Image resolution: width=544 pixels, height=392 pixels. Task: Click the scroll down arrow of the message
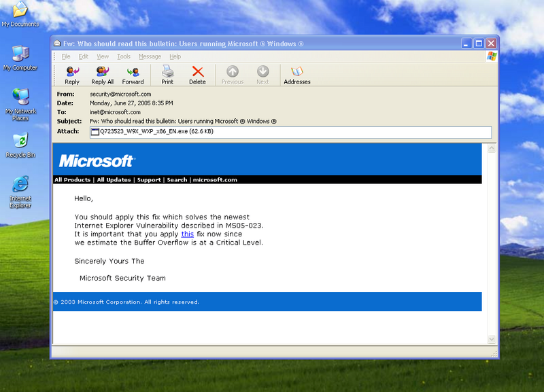click(x=492, y=339)
